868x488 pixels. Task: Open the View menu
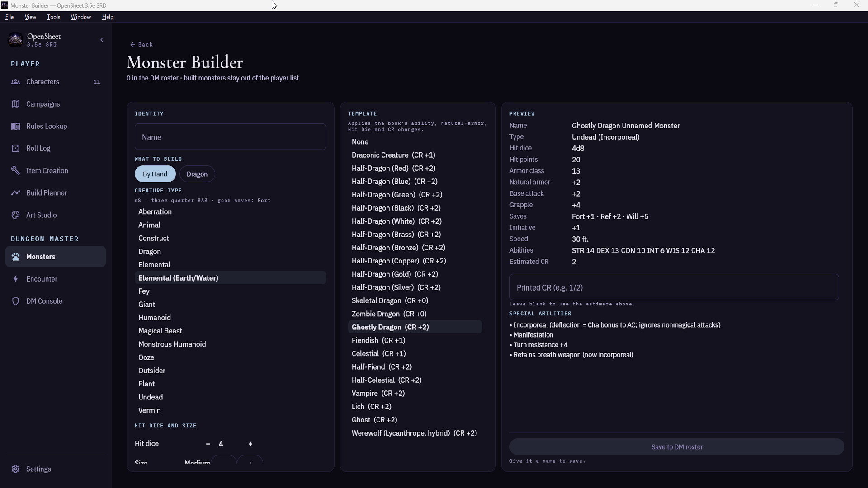coord(30,17)
